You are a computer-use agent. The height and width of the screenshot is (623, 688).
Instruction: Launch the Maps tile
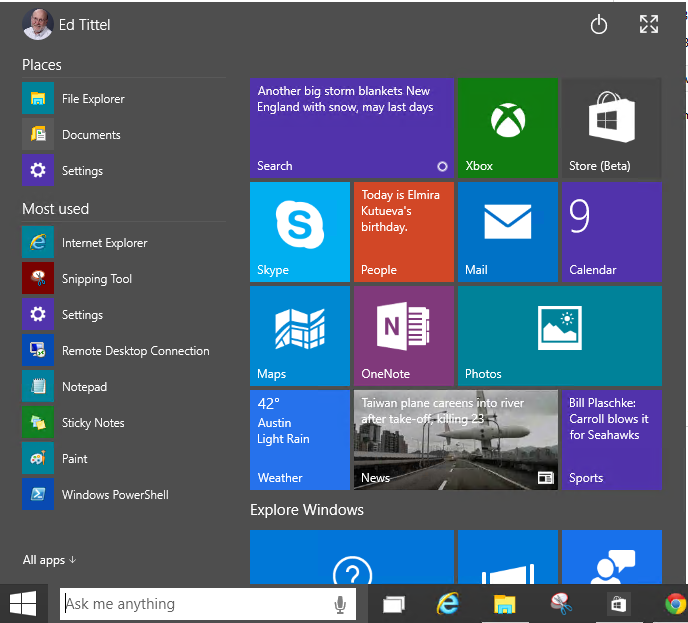300,336
